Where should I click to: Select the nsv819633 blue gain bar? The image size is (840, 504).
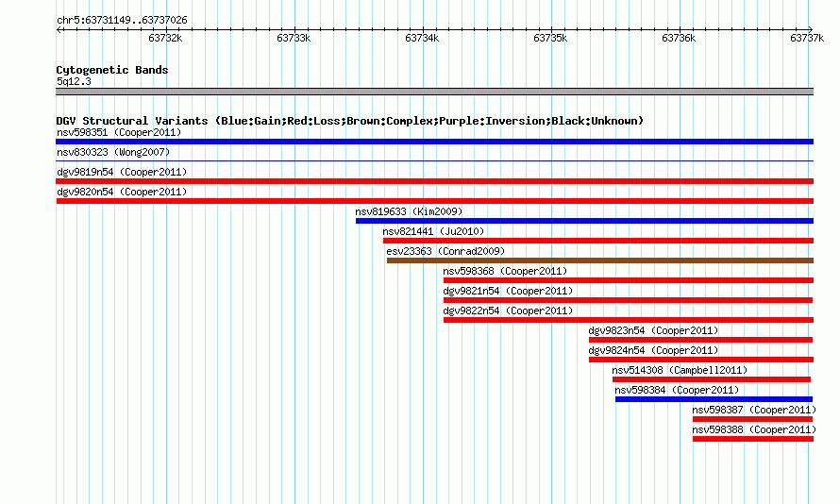(584, 221)
